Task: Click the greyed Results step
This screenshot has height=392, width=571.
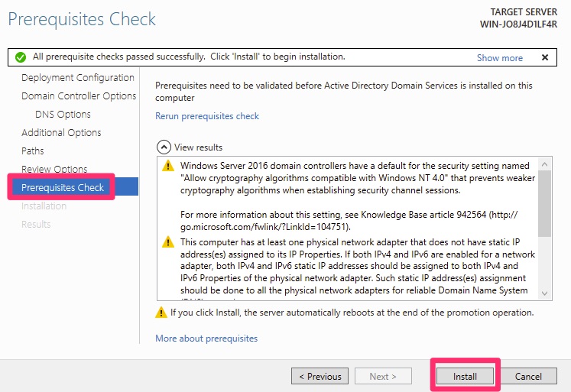Action: pyautogui.click(x=36, y=224)
